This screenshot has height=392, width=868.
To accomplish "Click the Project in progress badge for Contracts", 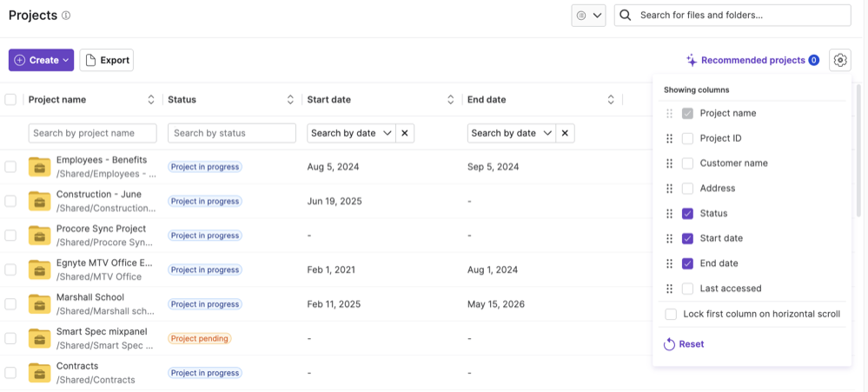I will click(205, 373).
